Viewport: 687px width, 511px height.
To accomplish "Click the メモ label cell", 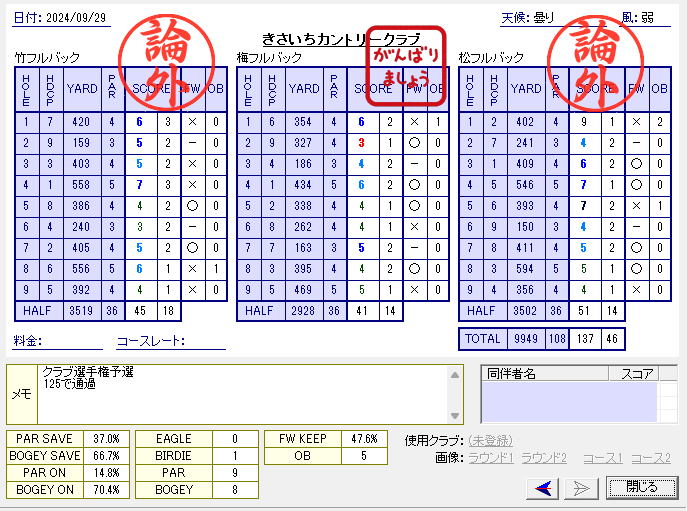I will (21, 394).
